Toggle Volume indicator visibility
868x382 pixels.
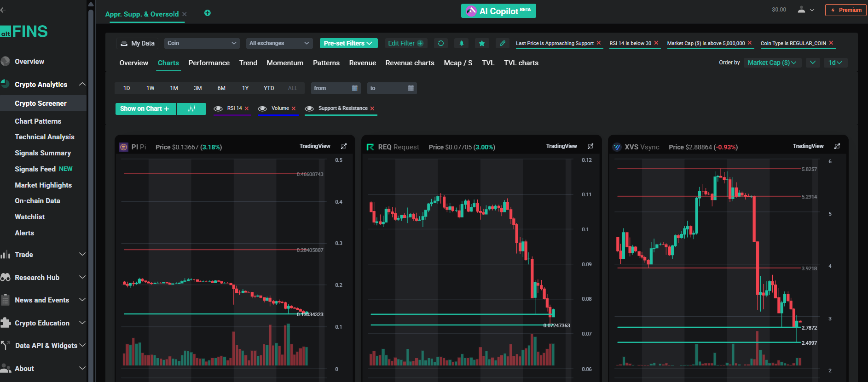262,108
